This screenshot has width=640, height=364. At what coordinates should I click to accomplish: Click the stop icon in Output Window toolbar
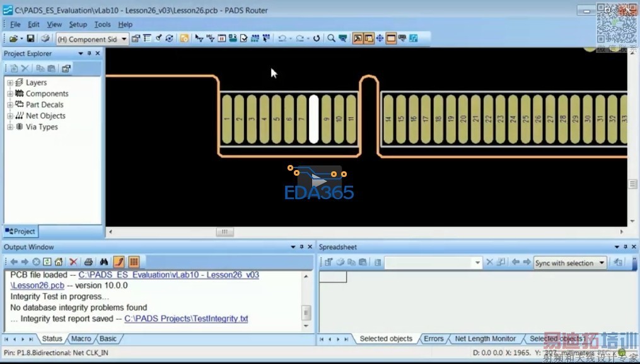(37, 262)
